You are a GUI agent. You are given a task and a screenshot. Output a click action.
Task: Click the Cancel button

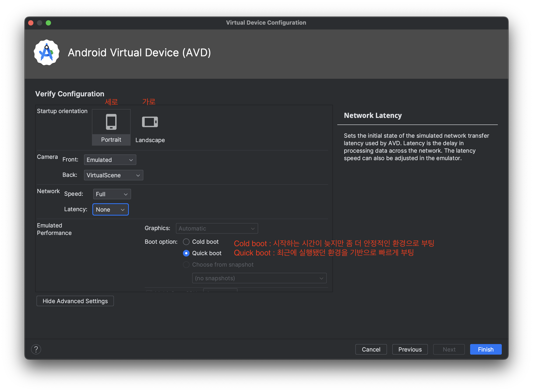point(371,349)
